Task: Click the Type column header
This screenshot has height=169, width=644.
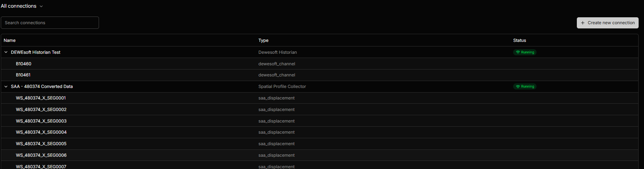Action: pos(263,40)
